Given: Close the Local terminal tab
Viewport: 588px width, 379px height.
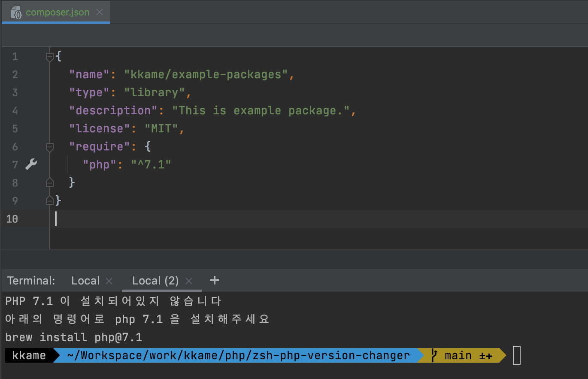Looking at the screenshot, I should 109,281.
